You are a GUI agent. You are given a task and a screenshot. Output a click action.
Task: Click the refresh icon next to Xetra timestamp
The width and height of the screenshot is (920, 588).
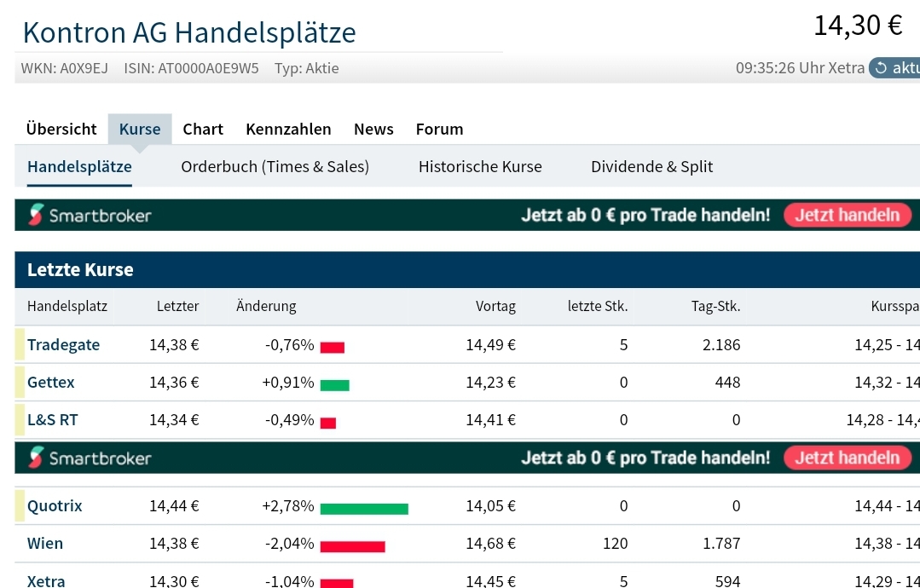pyautogui.click(x=880, y=68)
